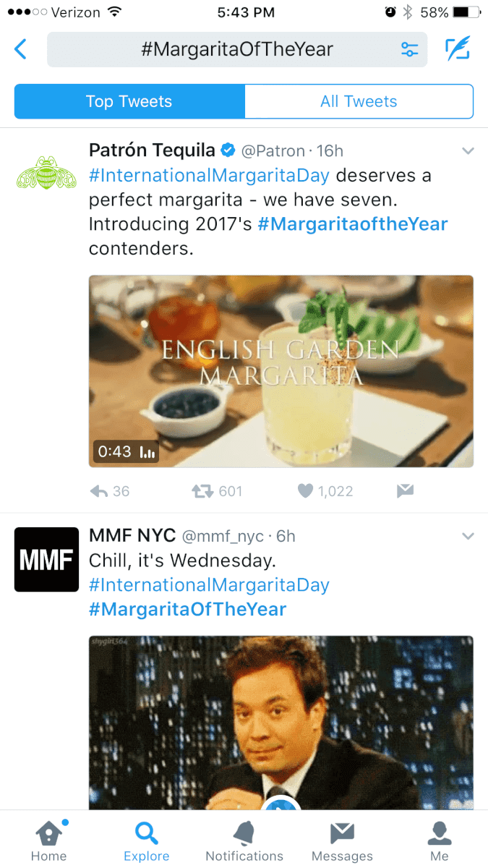Go to the Home tab
This screenshot has height=868, width=488.
[x=49, y=841]
